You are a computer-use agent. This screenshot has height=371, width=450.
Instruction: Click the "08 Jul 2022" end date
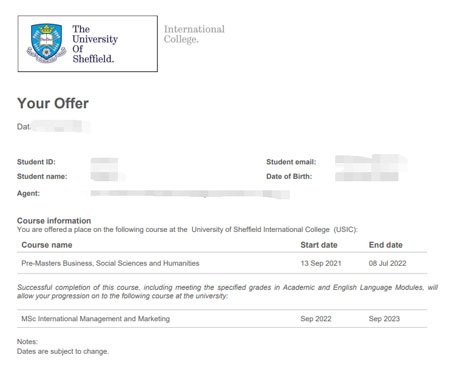388,263
